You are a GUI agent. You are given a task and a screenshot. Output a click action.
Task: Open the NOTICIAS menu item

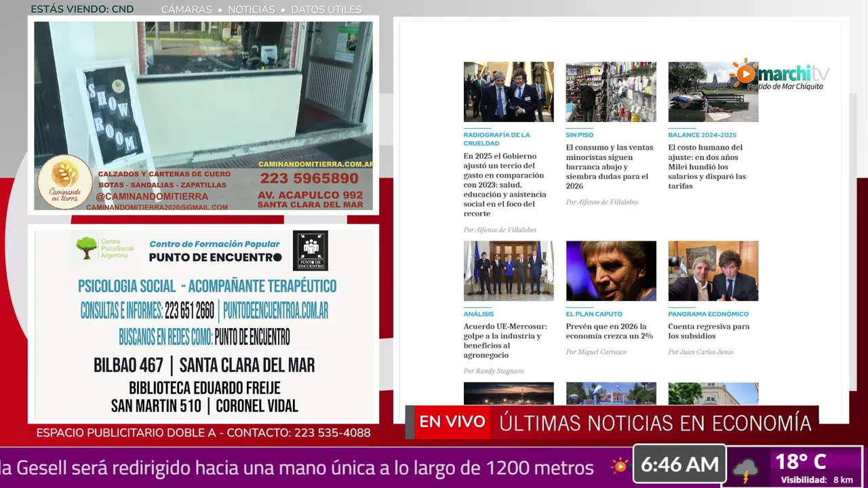pyautogui.click(x=252, y=9)
